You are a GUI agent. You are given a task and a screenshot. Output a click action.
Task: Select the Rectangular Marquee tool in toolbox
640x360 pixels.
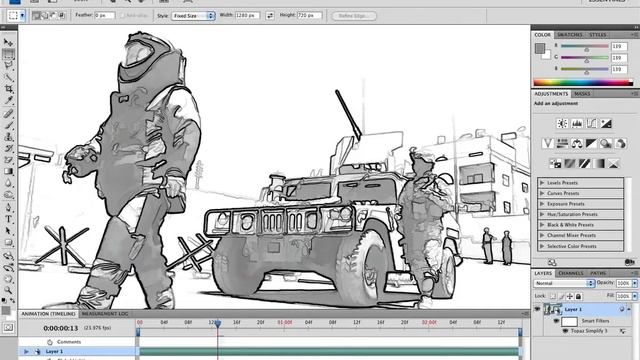point(8,54)
